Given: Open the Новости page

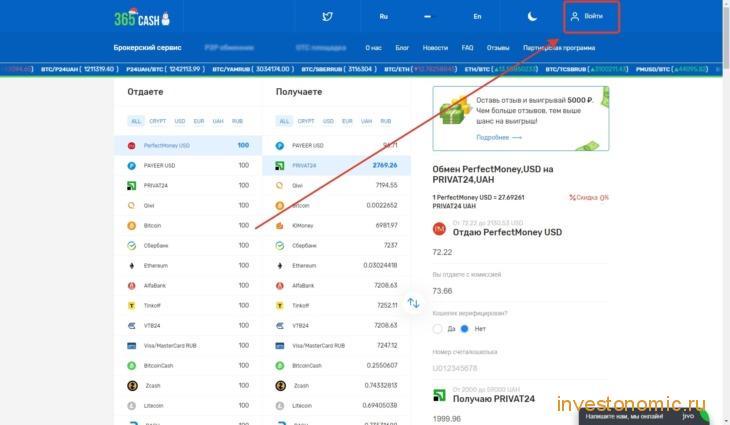Looking at the screenshot, I should pos(435,48).
